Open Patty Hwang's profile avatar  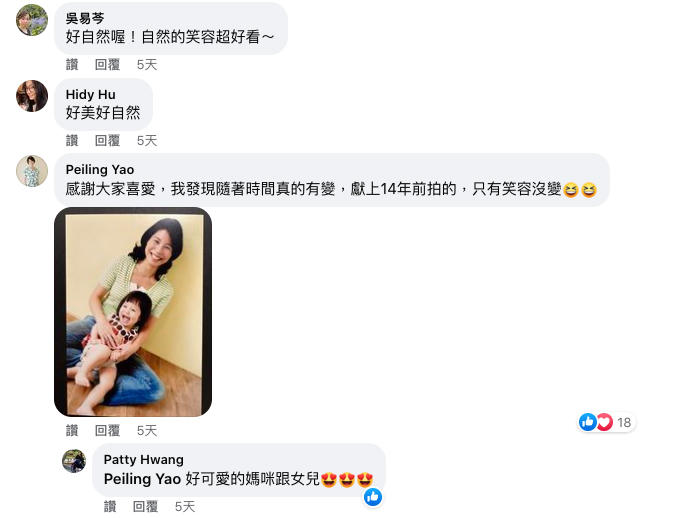click(74, 461)
